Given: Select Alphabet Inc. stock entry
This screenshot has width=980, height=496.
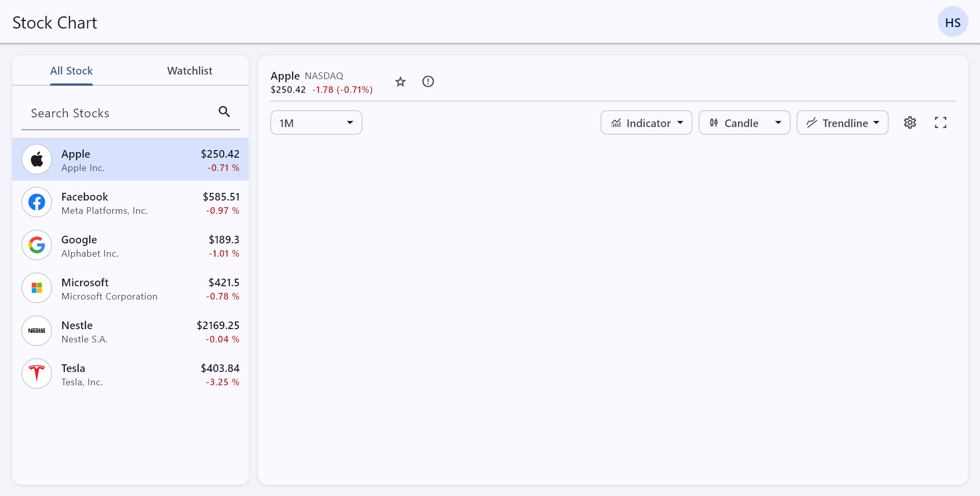Looking at the screenshot, I should tap(130, 245).
